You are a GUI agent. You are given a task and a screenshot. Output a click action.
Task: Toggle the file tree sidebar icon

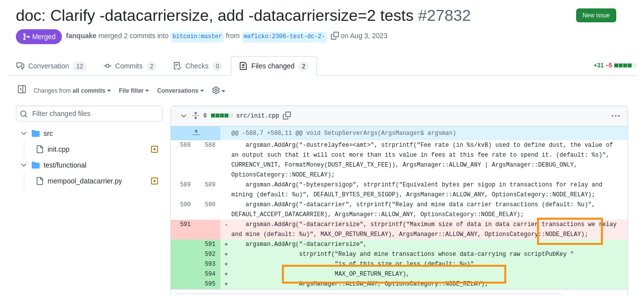pos(22,89)
